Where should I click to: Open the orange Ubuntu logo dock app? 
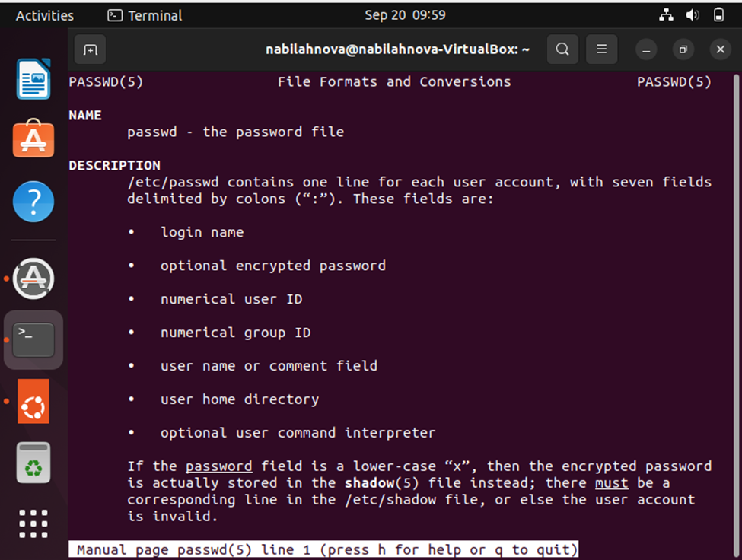click(33, 401)
